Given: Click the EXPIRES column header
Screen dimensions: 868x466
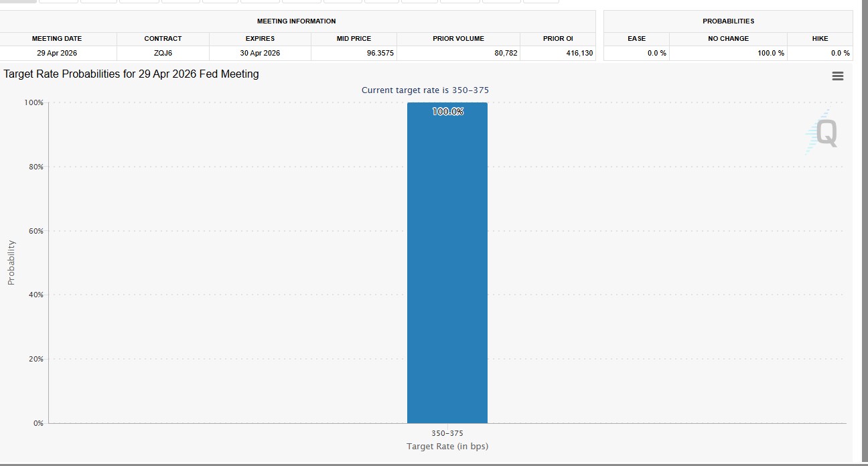Looking at the screenshot, I should point(259,38).
